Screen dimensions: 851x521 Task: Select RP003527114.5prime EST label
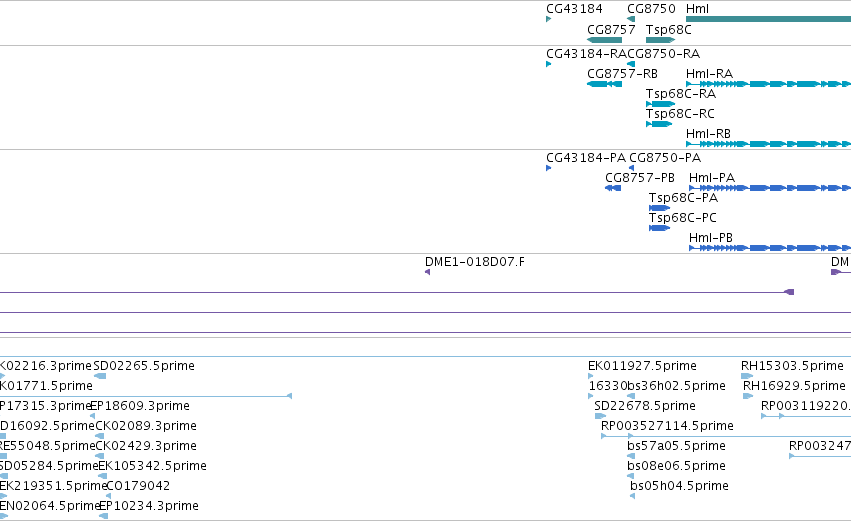668,426
